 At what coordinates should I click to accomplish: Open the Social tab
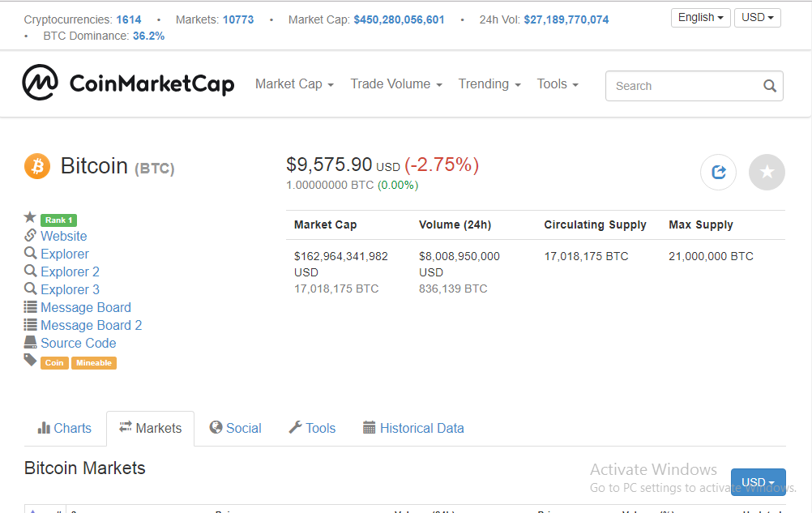[236, 429]
